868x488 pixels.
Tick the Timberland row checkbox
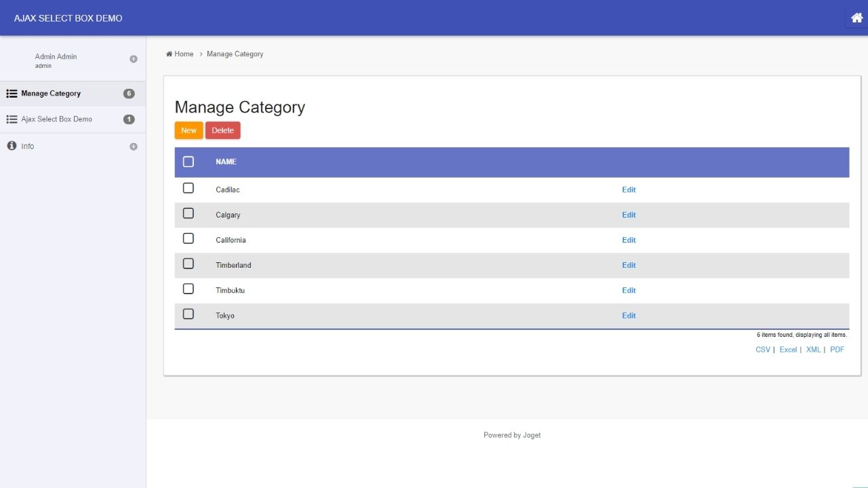(x=189, y=264)
